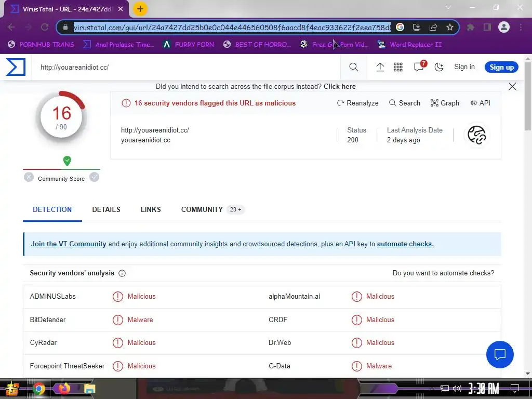
Task: Open notifications with 7 badge
Action: (x=419, y=66)
